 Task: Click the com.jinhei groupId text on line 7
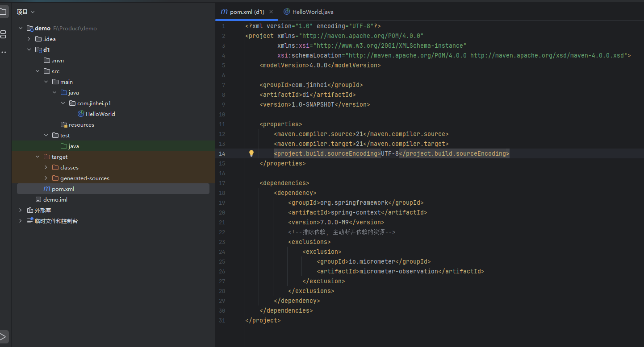(x=309, y=85)
